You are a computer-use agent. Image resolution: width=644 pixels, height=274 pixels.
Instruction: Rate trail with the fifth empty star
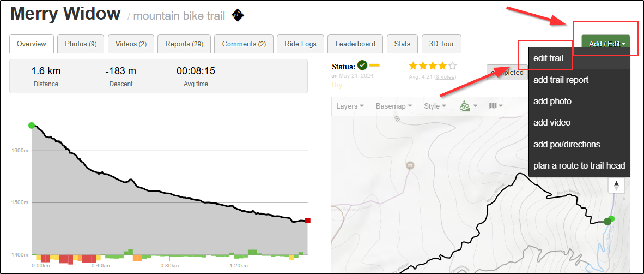pyautogui.click(x=452, y=65)
